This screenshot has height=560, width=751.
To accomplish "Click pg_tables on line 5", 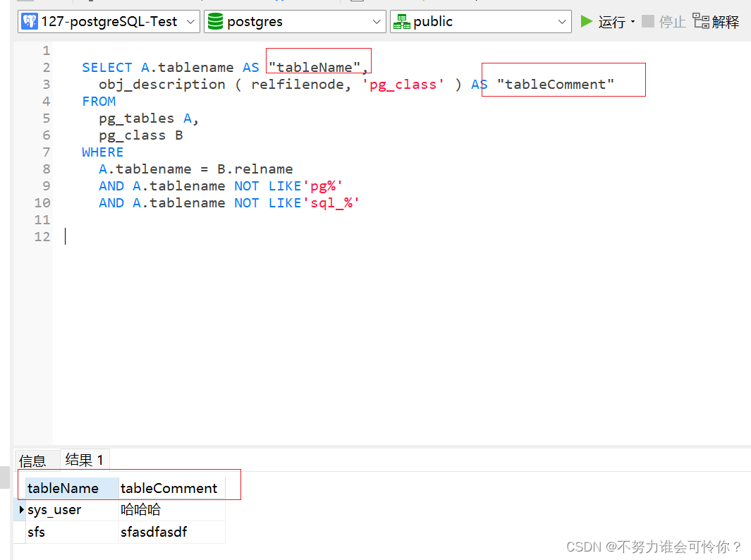I will pos(137,118).
